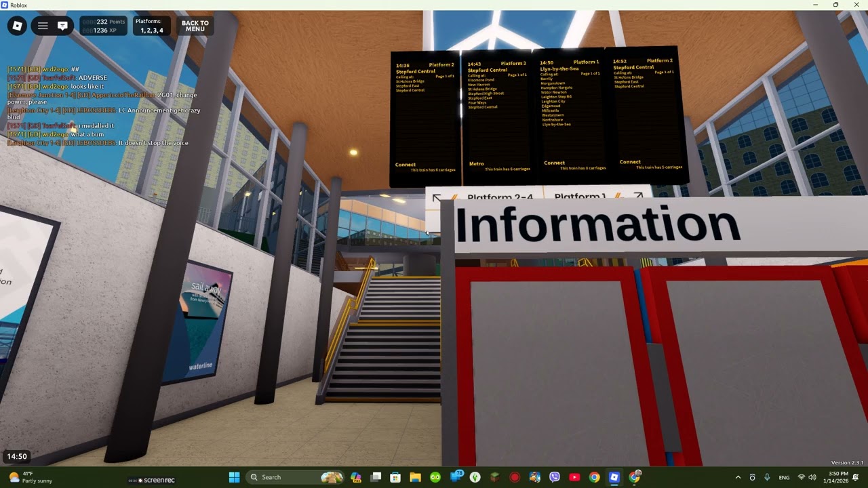Open the Wi-Fi network settings
Image resolution: width=868 pixels, height=488 pixels.
802,478
